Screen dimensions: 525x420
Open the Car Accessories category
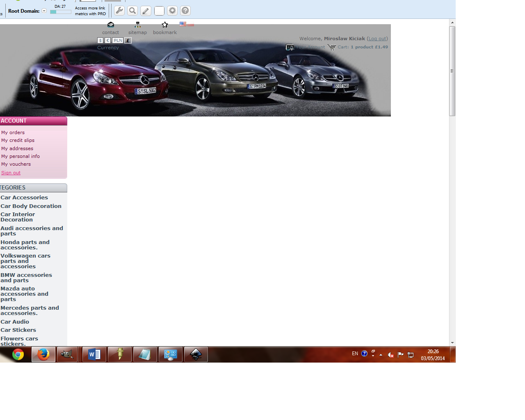click(x=24, y=198)
